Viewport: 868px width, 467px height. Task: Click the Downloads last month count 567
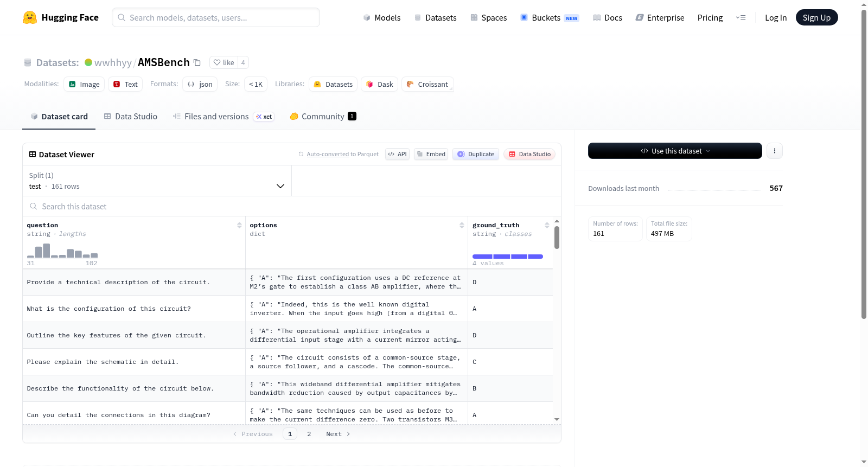click(776, 188)
